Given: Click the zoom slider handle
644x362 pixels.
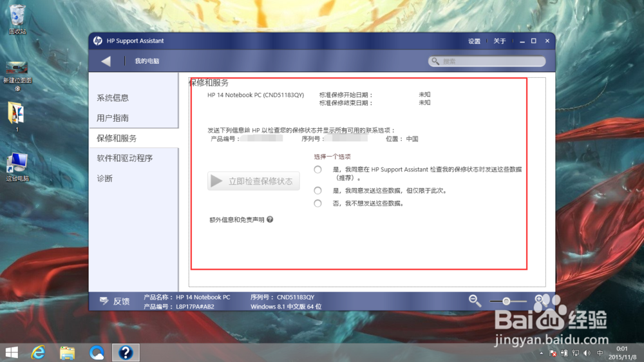Looking at the screenshot, I should point(506,301).
